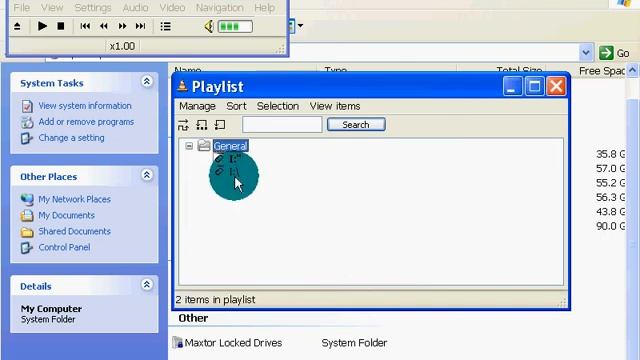Open VLC Video menu
Image resolution: width=640 pixels, height=360 pixels.
point(172,7)
